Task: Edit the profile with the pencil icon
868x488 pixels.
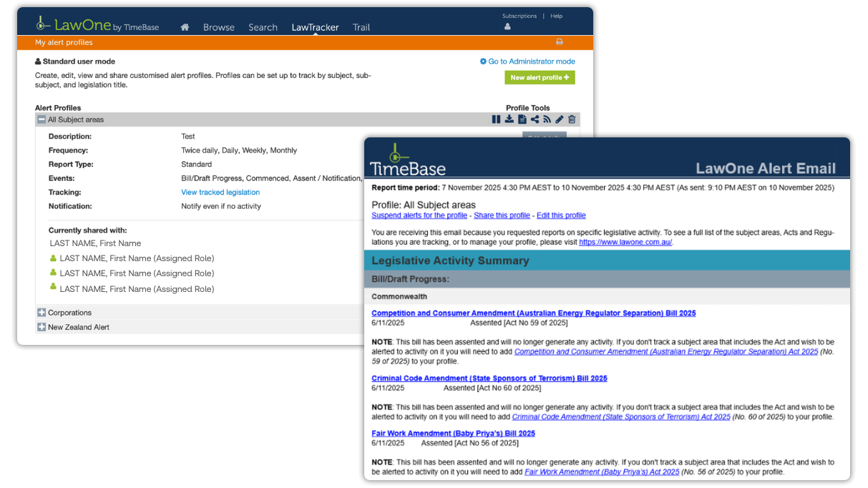Action: coord(559,119)
